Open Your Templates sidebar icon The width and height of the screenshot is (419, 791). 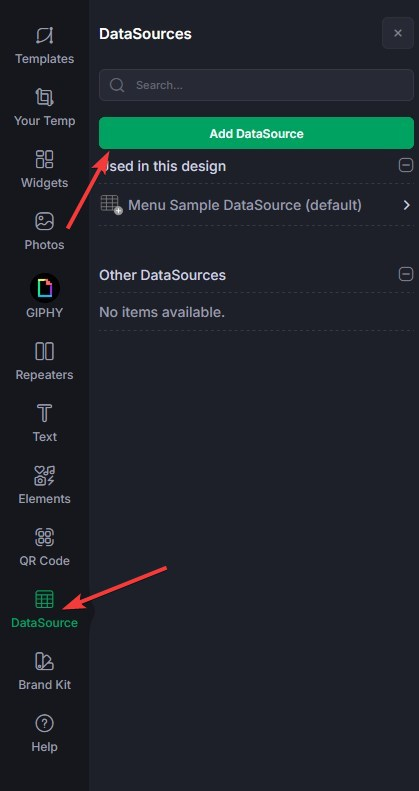[44, 97]
